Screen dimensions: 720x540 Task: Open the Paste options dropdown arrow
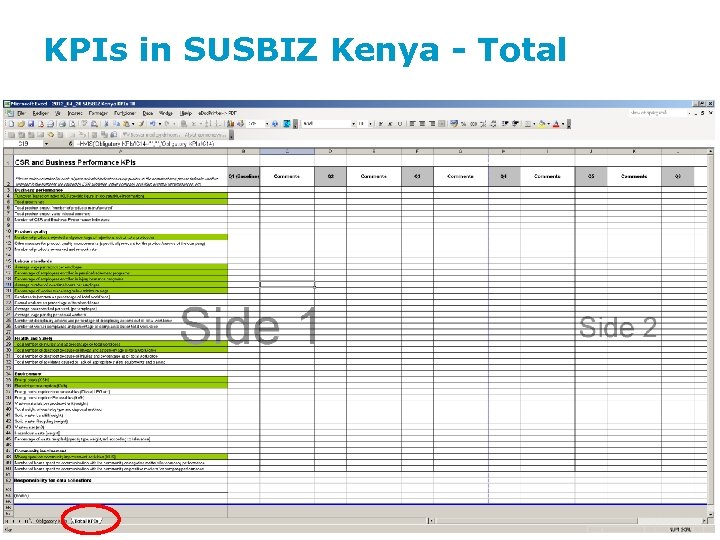coord(133,124)
